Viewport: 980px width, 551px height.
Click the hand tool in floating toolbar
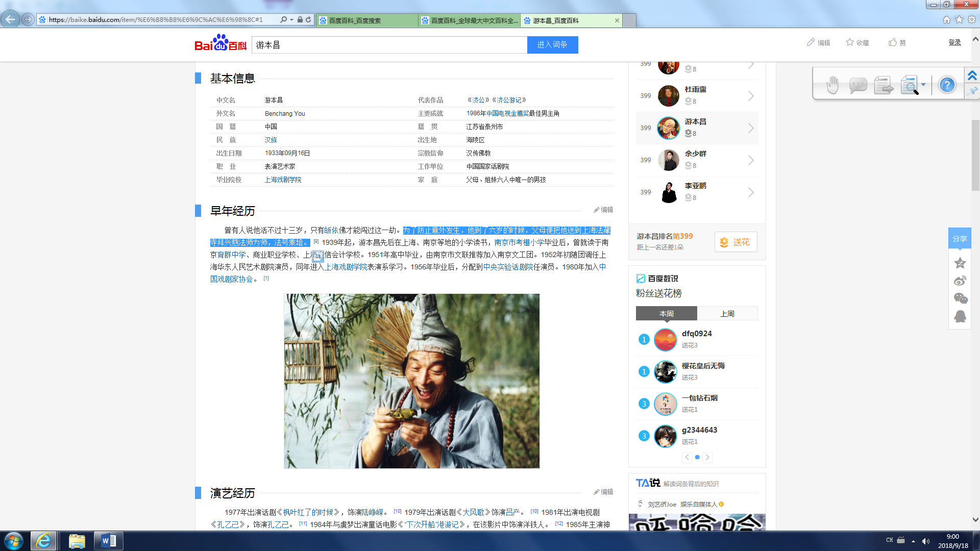pos(832,85)
